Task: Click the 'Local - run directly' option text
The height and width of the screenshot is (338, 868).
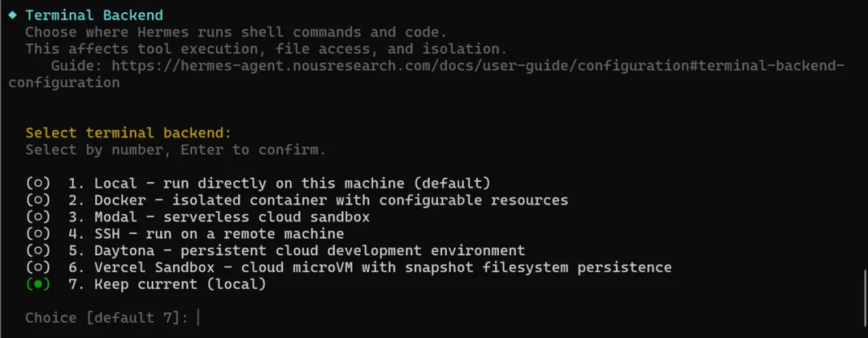Action: (x=280, y=183)
